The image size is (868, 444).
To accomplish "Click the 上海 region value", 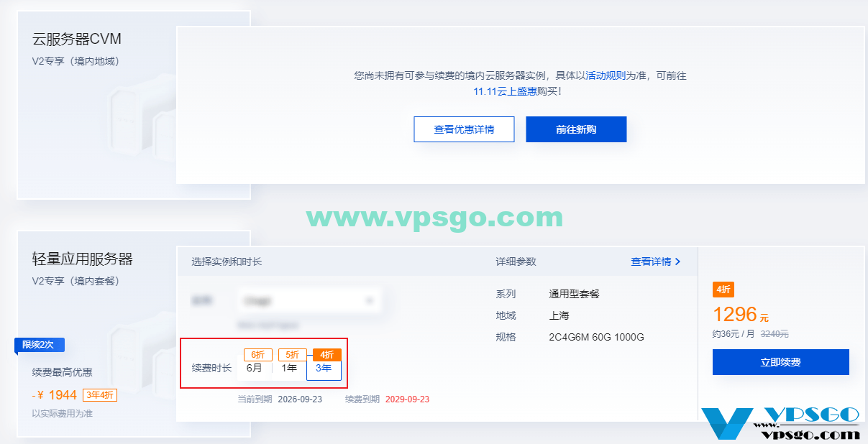I will point(559,315).
